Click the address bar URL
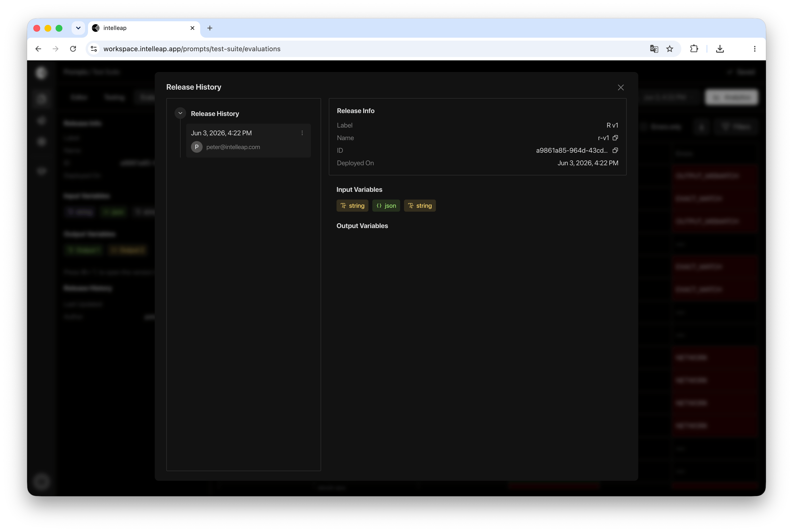Image resolution: width=793 pixels, height=532 pixels. [192, 49]
